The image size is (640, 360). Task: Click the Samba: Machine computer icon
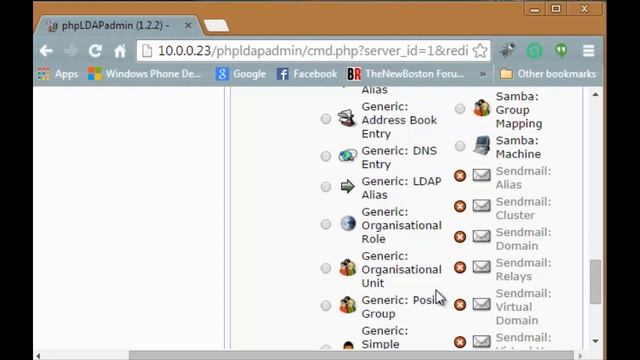point(482,146)
